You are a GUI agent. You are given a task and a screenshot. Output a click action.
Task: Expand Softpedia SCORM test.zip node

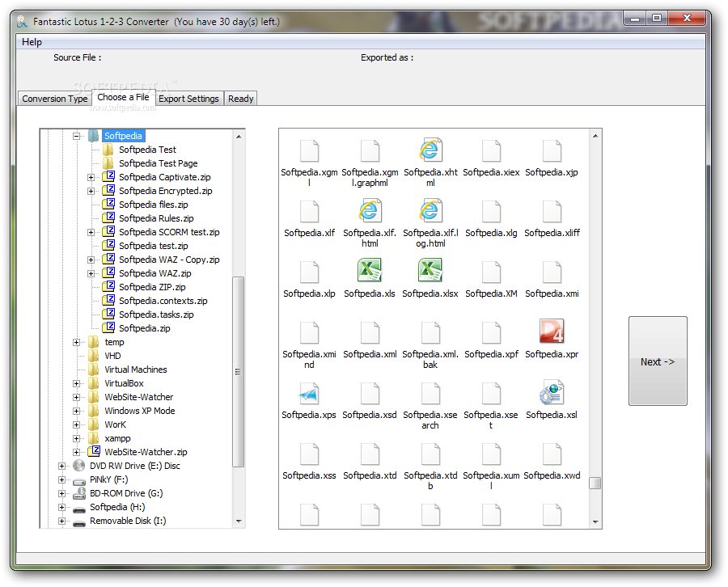[91, 233]
